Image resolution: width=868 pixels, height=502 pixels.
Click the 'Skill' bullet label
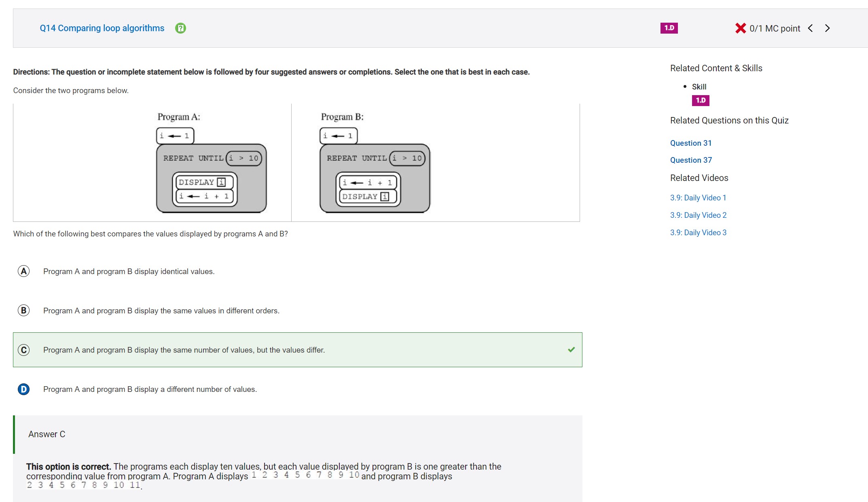click(x=699, y=87)
